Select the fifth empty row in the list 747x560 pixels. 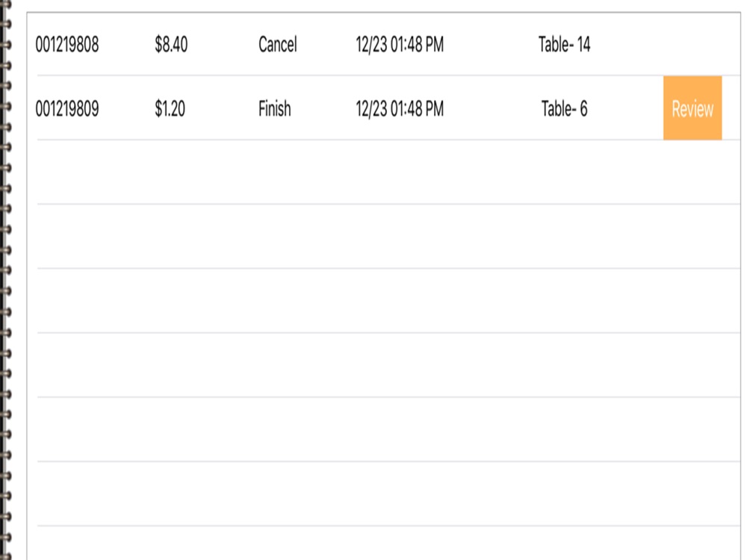388,429
